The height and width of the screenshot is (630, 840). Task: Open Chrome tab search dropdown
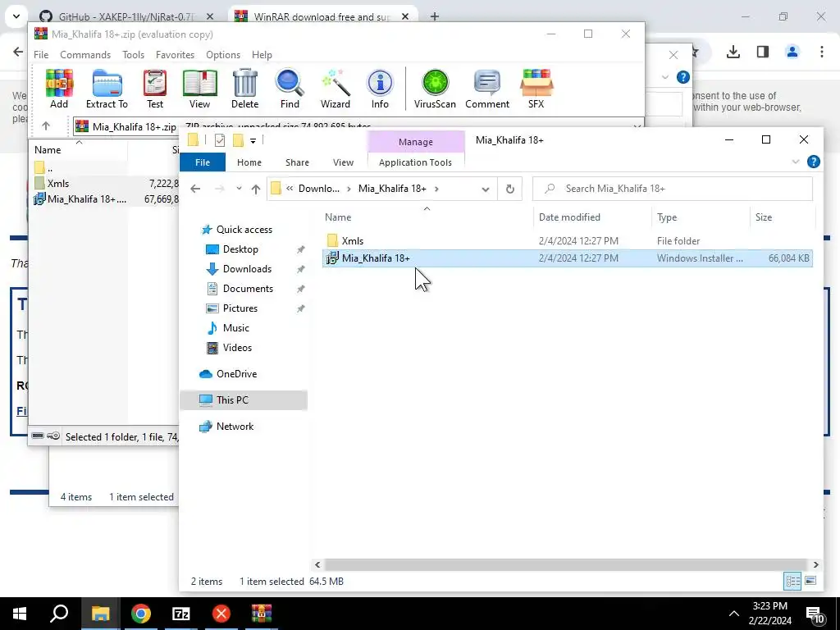16,16
